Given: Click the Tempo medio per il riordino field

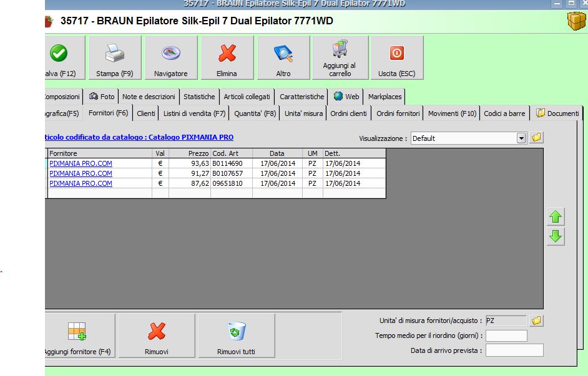Looking at the screenshot, I should click(506, 335).
